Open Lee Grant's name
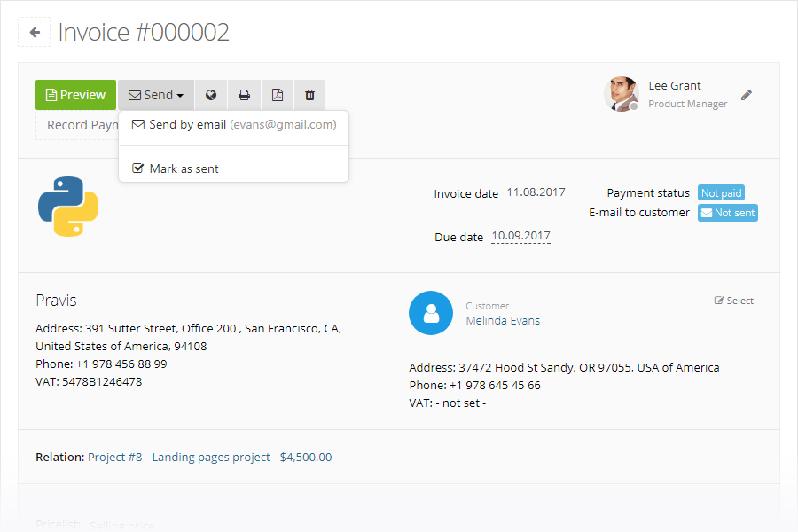This screenshot has height=532, width=798. click(x=675, y=85)
